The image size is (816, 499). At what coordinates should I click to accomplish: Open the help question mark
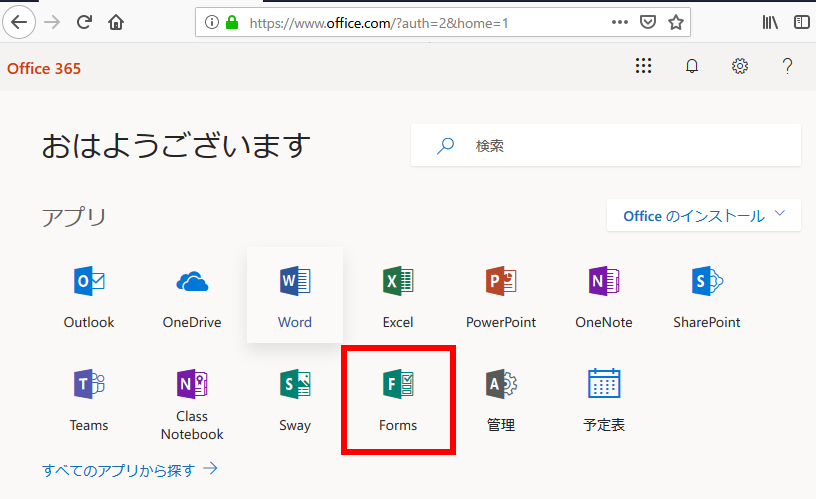click(x=787, y=66)
